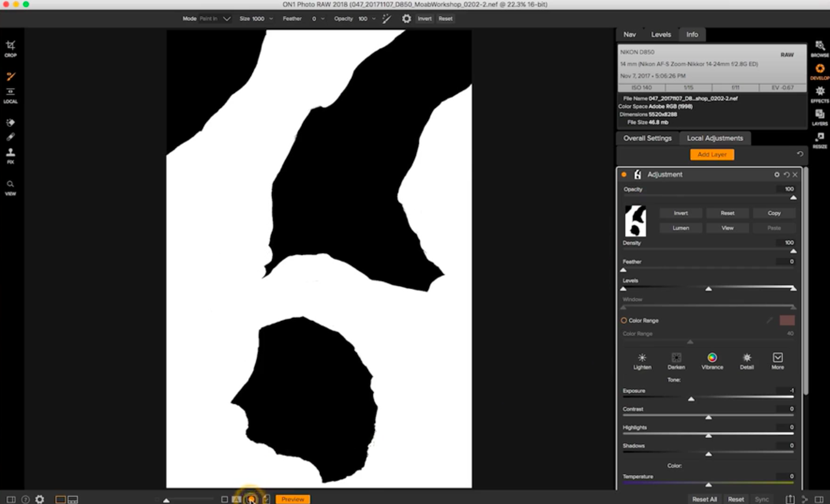Open the Resize module
The image size is (830, 504).
click(x=819, y=139)
